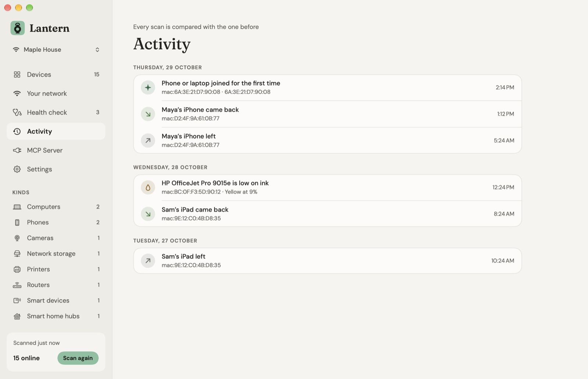The width and height of the screenshot is (588, 379).
Task: Select 'Phone or laptop joined for the first time'
Action: coord(221,83)
